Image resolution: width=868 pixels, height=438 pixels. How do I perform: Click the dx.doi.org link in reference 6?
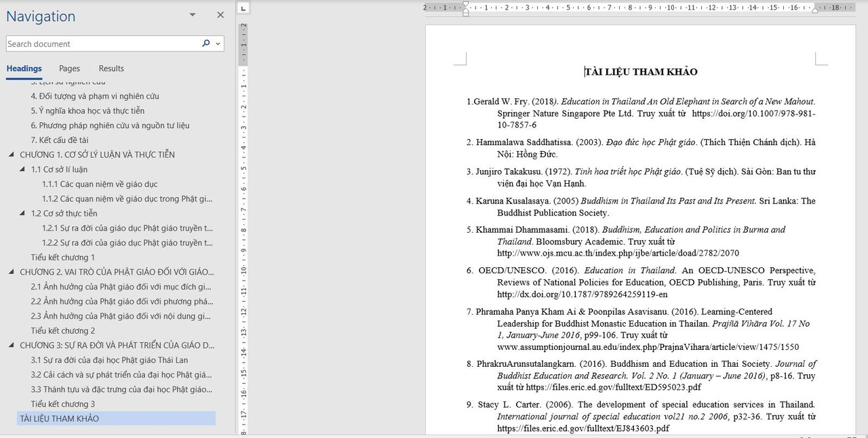pos(582,294)
